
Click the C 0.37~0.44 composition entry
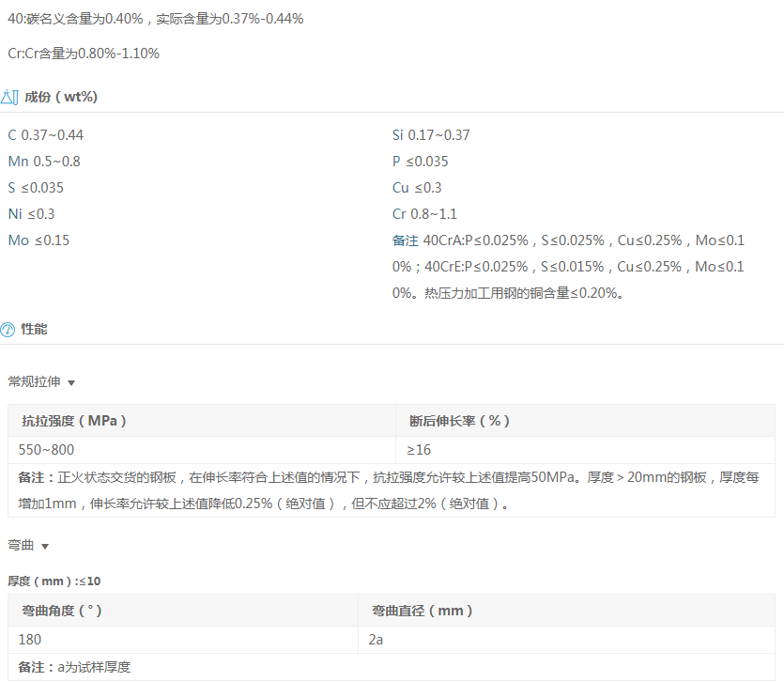coord(46,135)
